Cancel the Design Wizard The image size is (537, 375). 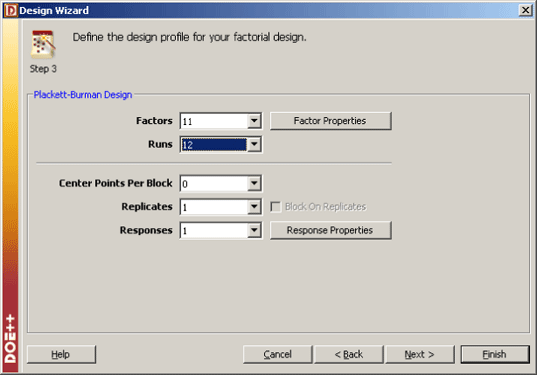pyautogui.click(x=278, y=354)
